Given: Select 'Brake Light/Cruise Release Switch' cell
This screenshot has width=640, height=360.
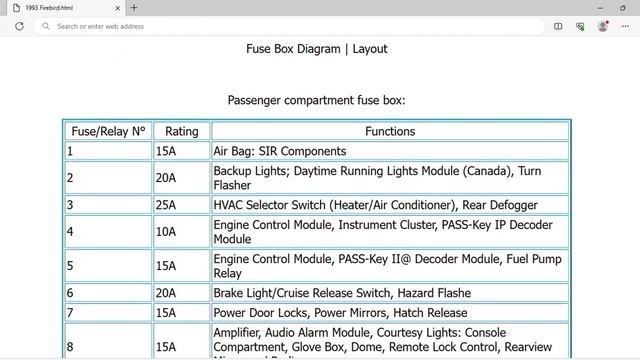Looking at the screenshot, I should [x=390, y=293].
